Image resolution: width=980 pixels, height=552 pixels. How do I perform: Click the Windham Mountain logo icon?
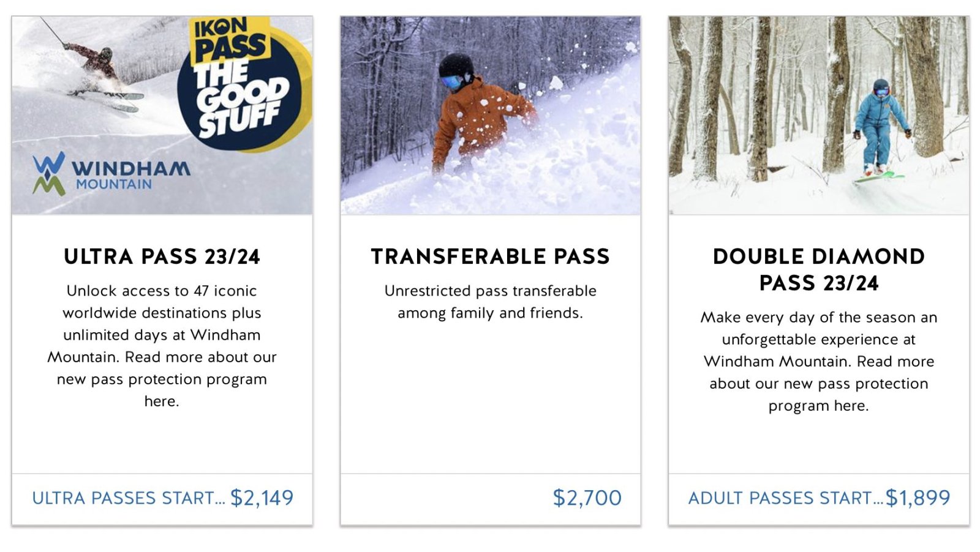(x=49, y=174)
